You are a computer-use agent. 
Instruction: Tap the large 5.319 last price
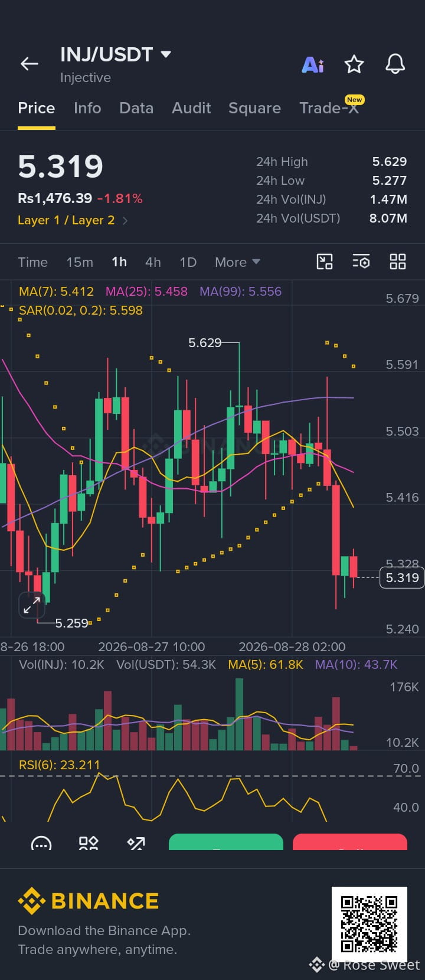(60, 166)
